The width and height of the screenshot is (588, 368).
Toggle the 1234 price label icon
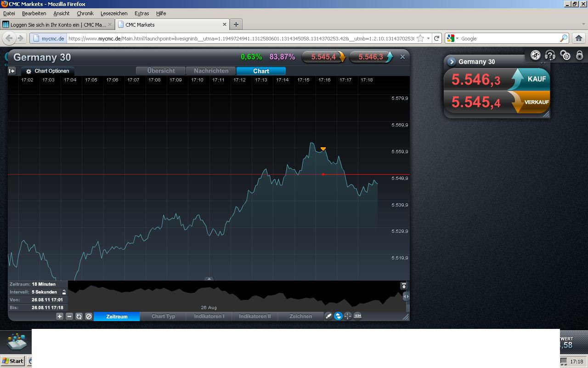point(357,316)
